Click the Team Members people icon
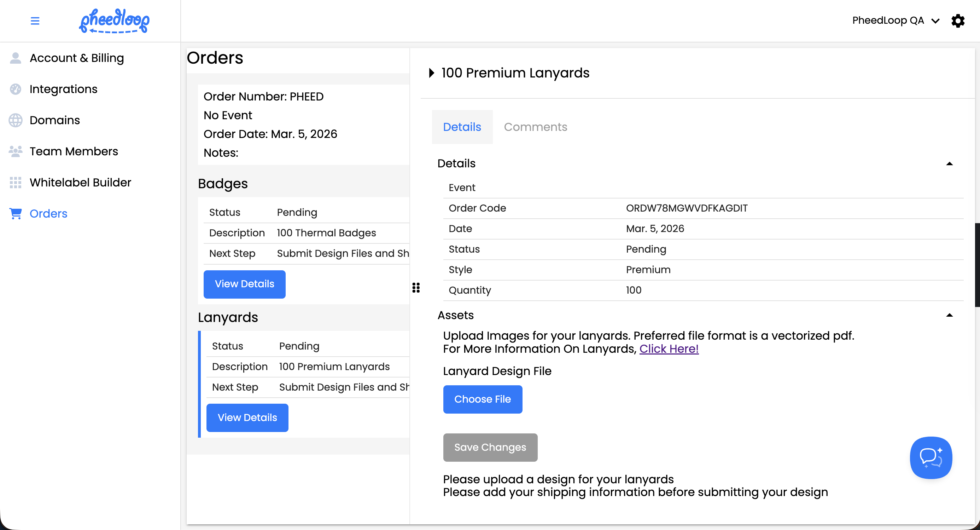This screenshot has height=530, width=980. tap(16, 151)
